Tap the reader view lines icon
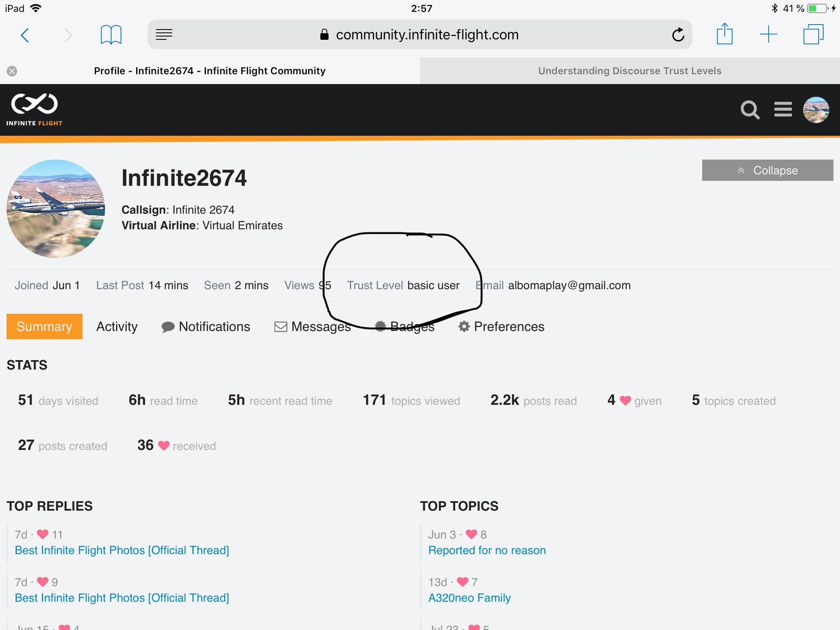 (164, 35)
